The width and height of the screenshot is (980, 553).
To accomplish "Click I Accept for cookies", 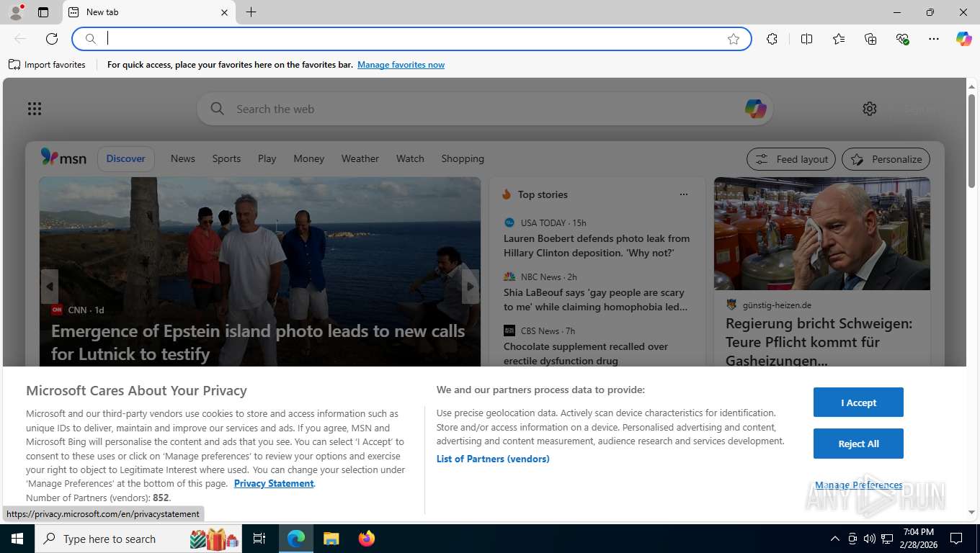I will tap(858, 403).
